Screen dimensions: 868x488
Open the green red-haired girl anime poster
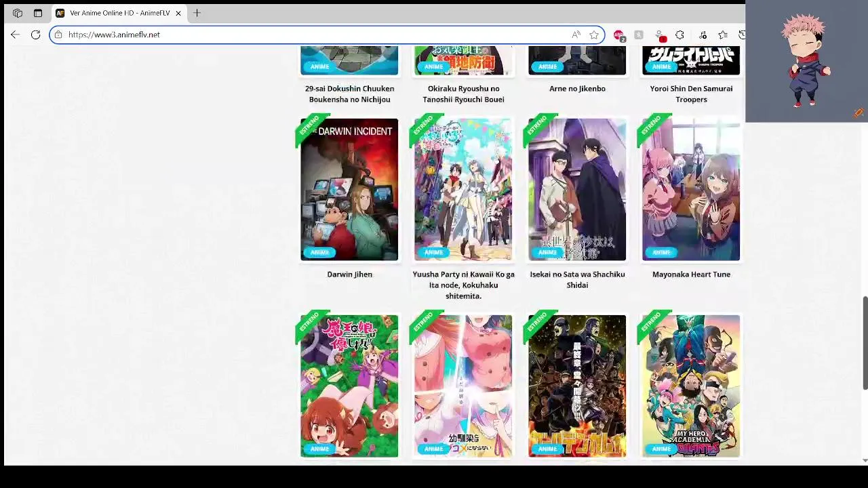349,386
